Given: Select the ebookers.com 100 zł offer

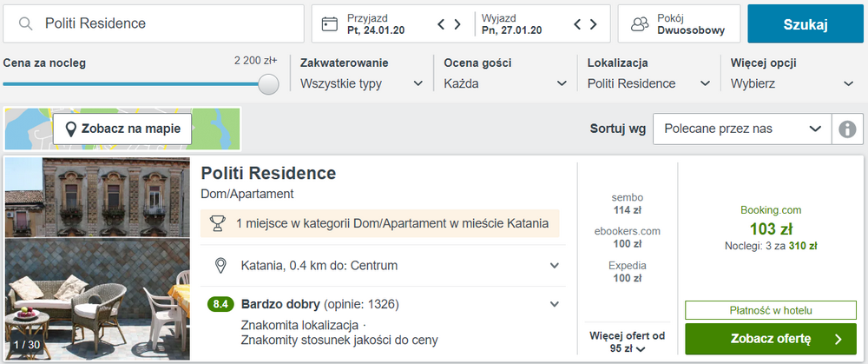Looking at the screenshot, I should tap(628, 238).
